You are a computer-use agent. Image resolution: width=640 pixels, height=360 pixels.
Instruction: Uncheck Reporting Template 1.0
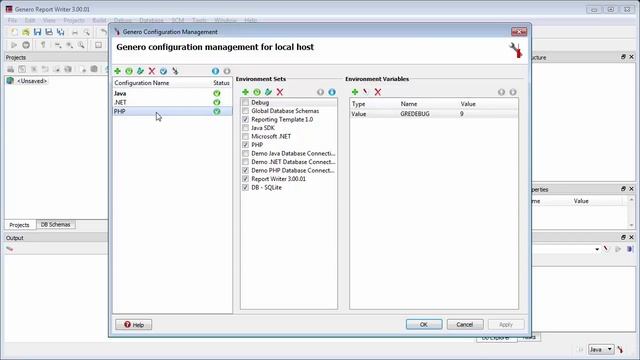point(245,120)
